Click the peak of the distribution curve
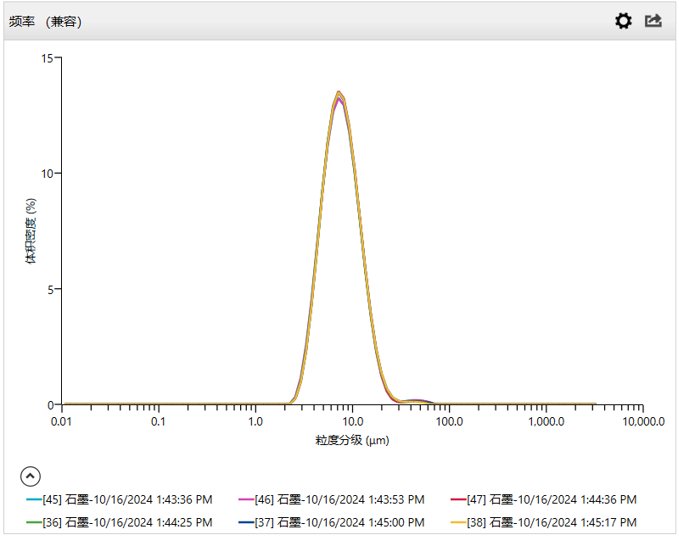 click(340, 93)
